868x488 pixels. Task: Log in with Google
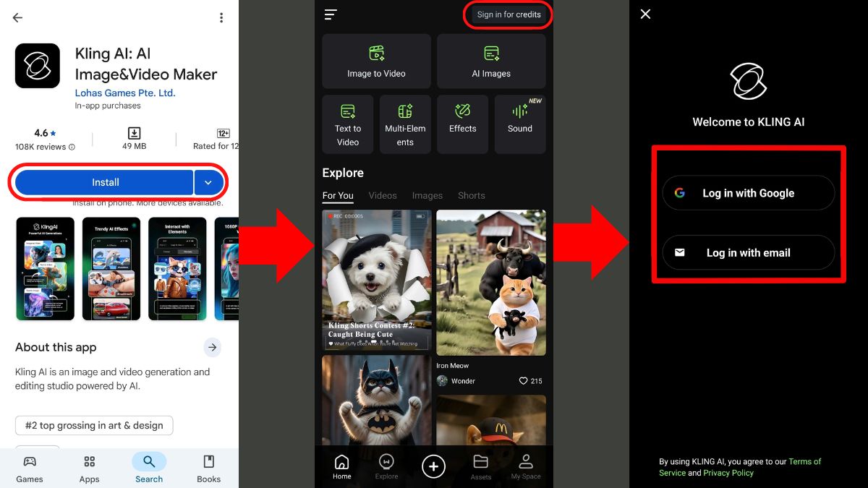[x=749, y=193]
